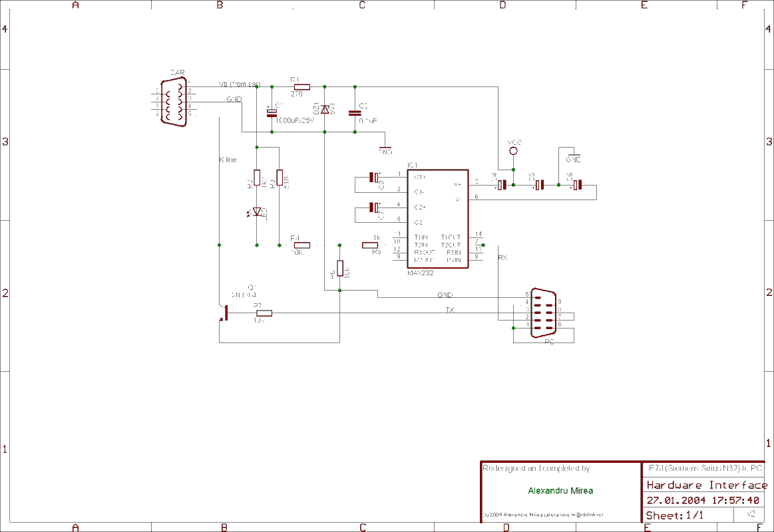Select the R6 vertical resistor
The width and height of the screenshot is (774, 532).
[x=339, y=269]
